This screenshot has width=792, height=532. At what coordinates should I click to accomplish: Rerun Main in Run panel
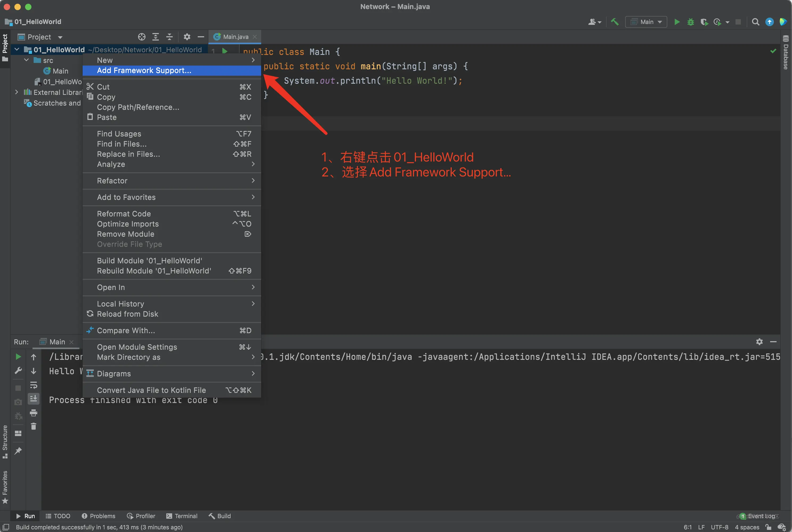click(18, 357)
